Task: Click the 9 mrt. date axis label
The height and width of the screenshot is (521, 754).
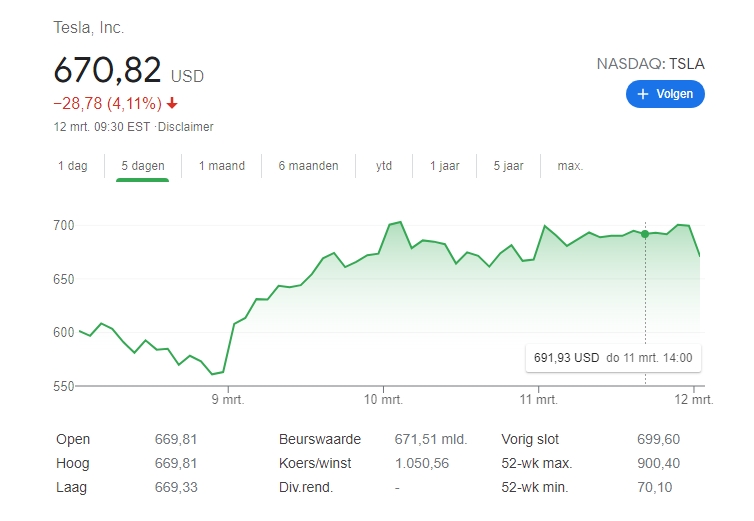Action: [228, 400]
